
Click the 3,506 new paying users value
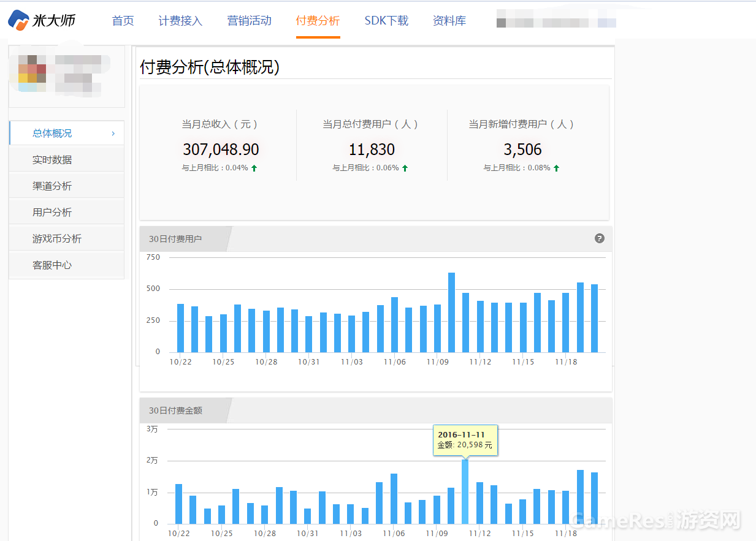click(522, 149)
